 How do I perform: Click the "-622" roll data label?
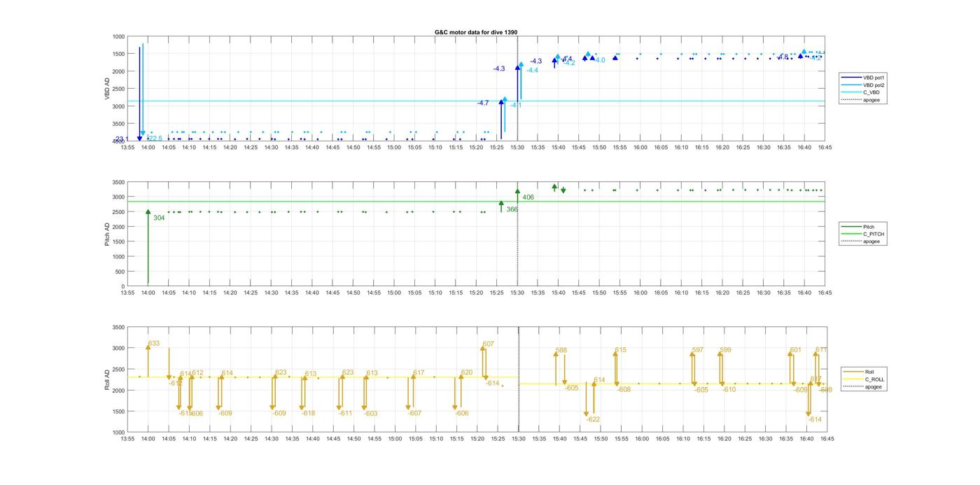594,420
